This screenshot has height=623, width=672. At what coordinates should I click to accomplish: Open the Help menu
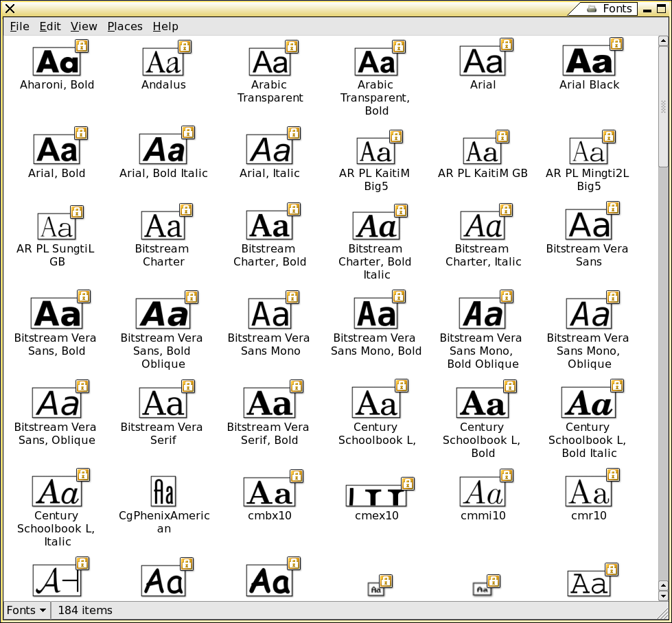pos(165,27)
